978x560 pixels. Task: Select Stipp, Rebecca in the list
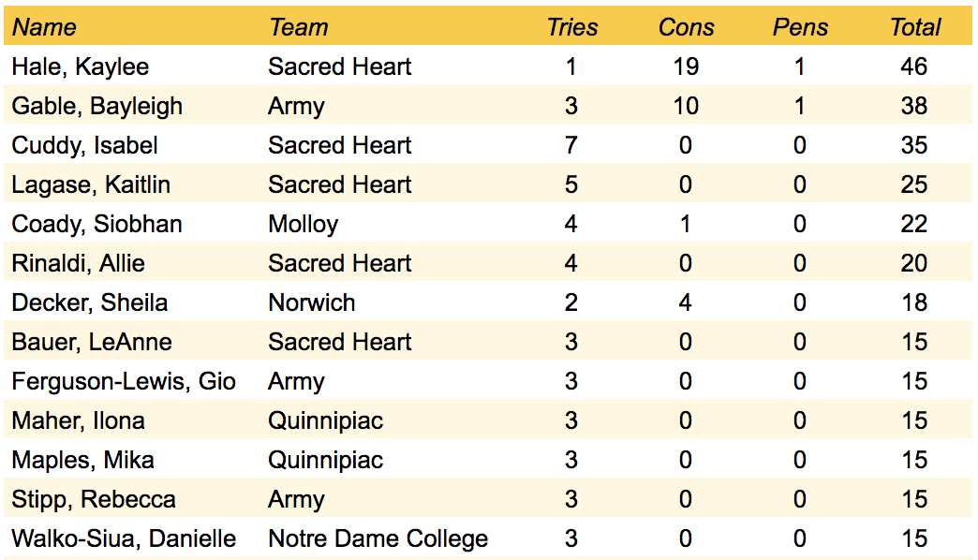pos(94,499)
